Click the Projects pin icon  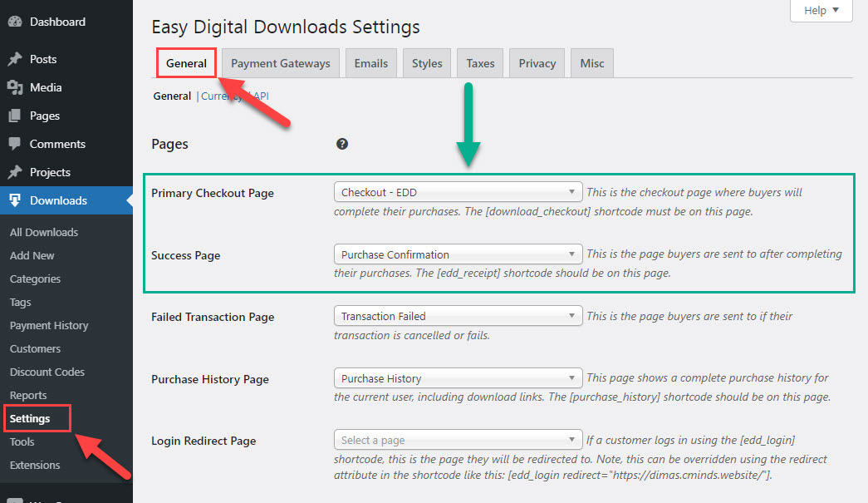tap(15, 172)
